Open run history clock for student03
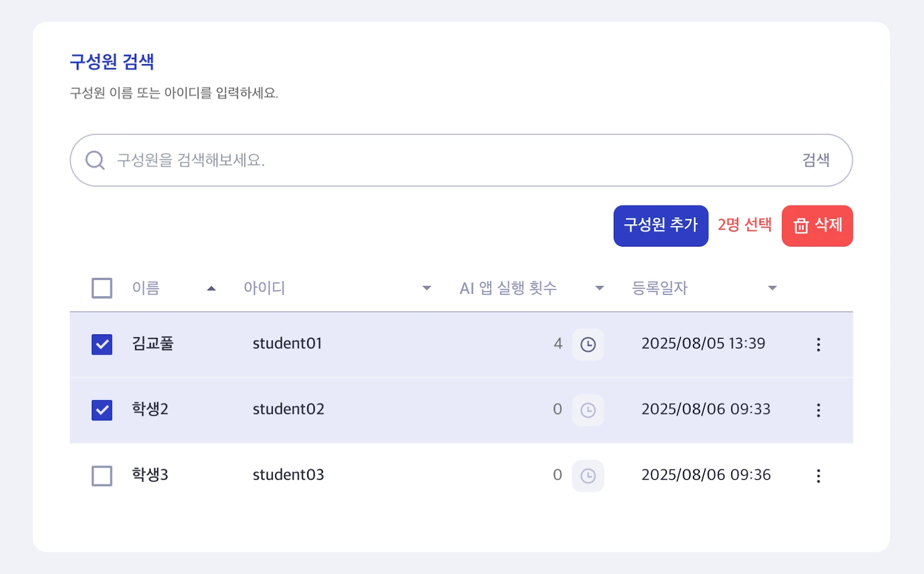This screenshot has width=924, height=574. tap(588, 476)
